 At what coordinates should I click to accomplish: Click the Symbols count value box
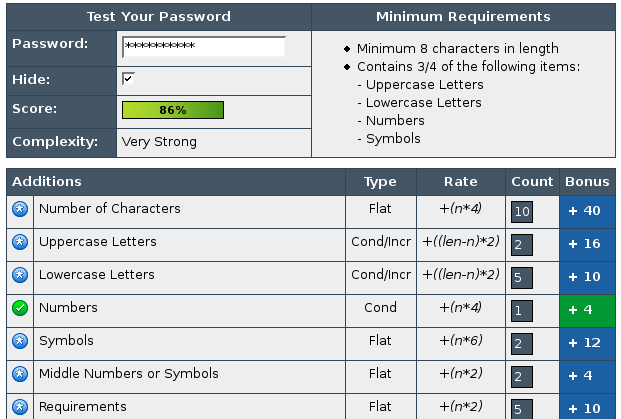point(521,343)
